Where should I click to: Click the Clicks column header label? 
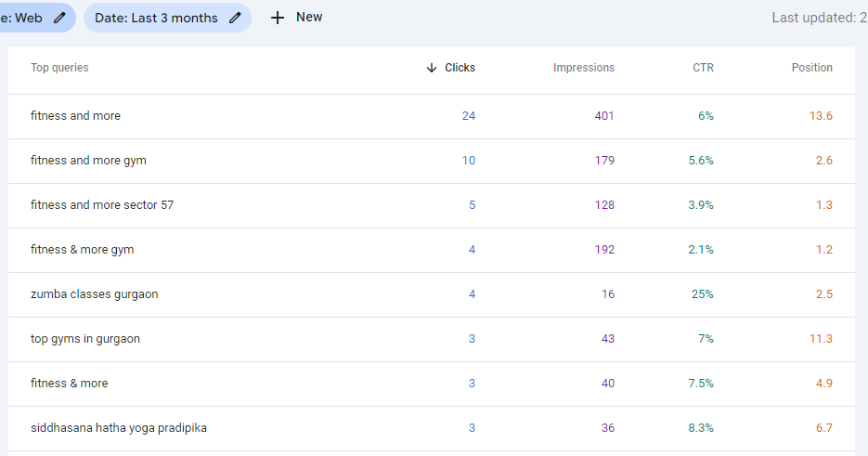460,68
